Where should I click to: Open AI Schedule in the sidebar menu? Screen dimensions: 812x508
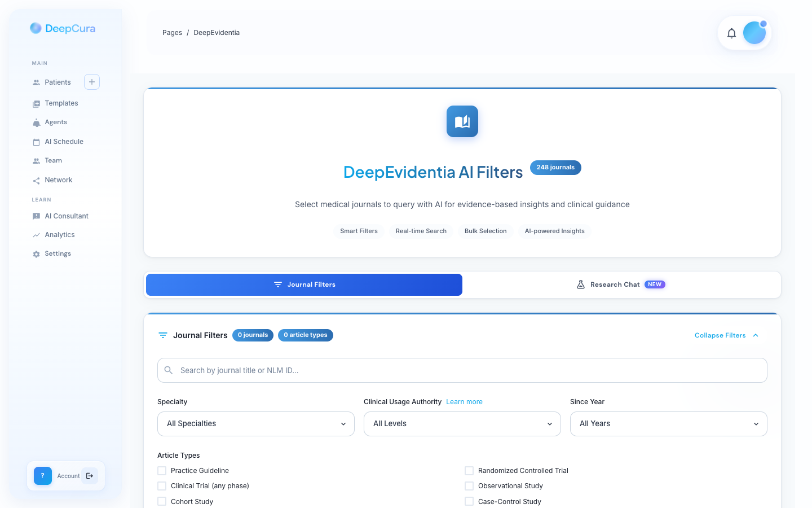[x=65, y=142]
